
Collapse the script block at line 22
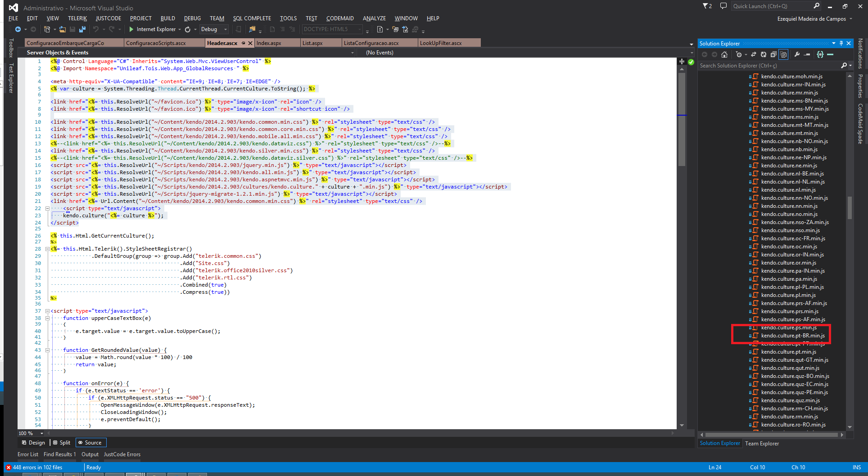[x=47, y=208]
